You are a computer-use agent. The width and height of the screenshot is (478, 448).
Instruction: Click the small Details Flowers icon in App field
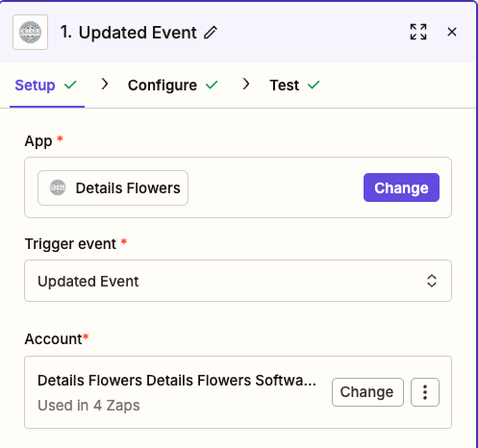pyautogui.click(x=58, y=187)
